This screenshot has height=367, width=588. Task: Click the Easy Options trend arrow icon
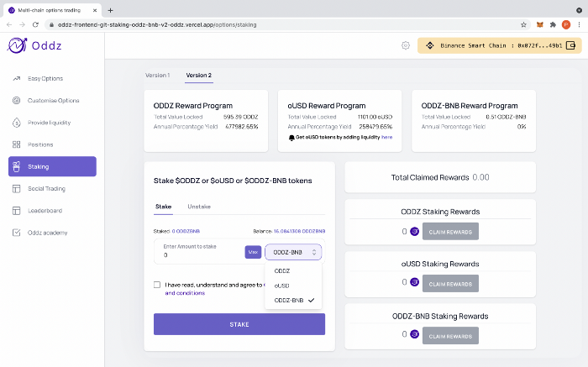click(17, 79)
